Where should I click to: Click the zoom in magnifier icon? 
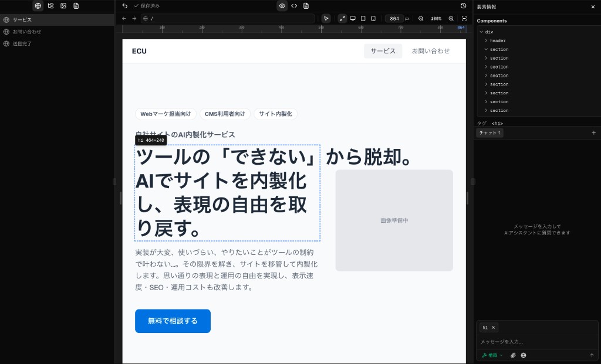(x=451, y=18)
